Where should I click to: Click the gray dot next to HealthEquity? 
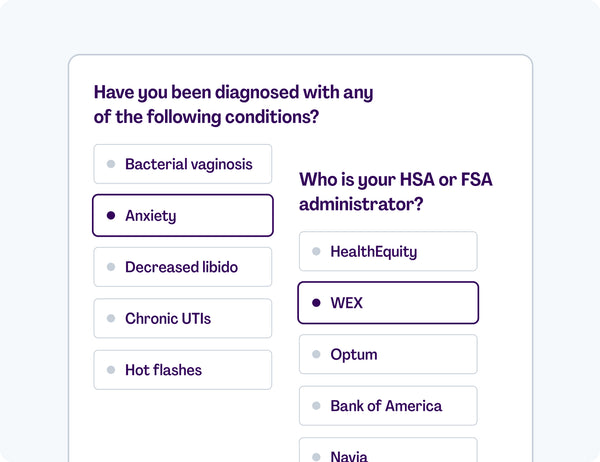point(316,252)
